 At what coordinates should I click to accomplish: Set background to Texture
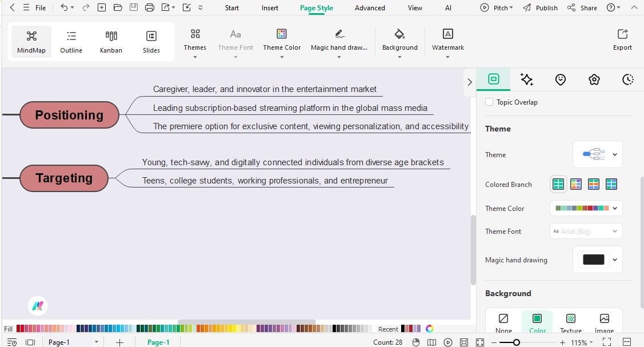tap(571, 323)
